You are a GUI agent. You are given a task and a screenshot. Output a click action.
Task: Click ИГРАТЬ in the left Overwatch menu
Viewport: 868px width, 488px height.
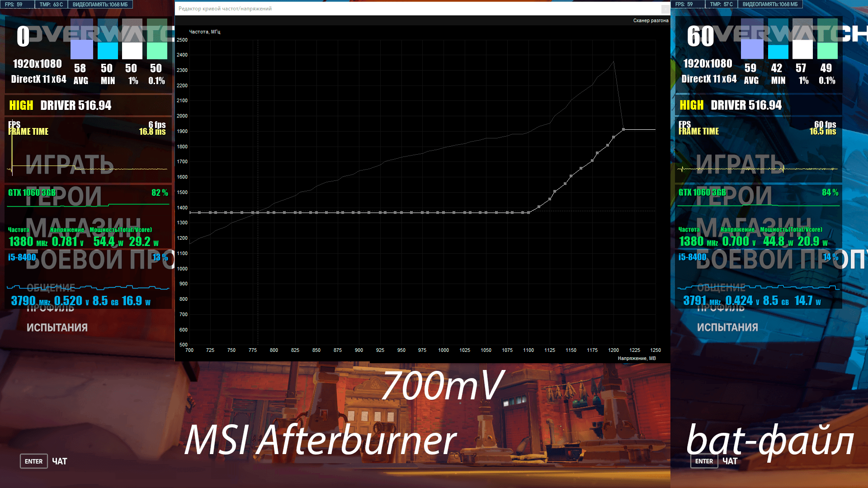pos(70,164)
